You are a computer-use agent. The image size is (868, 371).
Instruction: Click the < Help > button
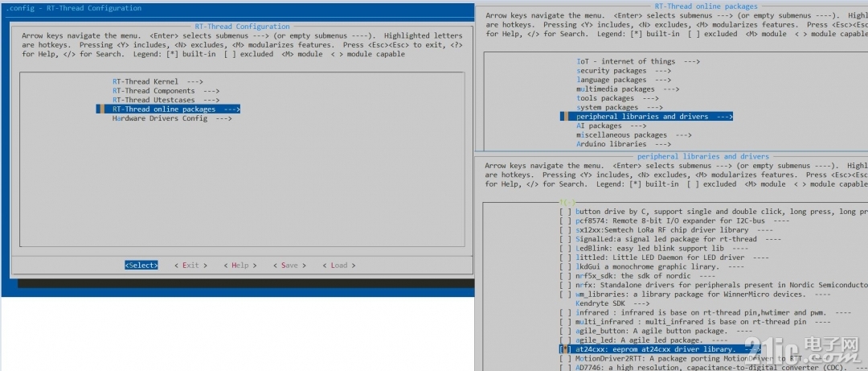(240, 265)
